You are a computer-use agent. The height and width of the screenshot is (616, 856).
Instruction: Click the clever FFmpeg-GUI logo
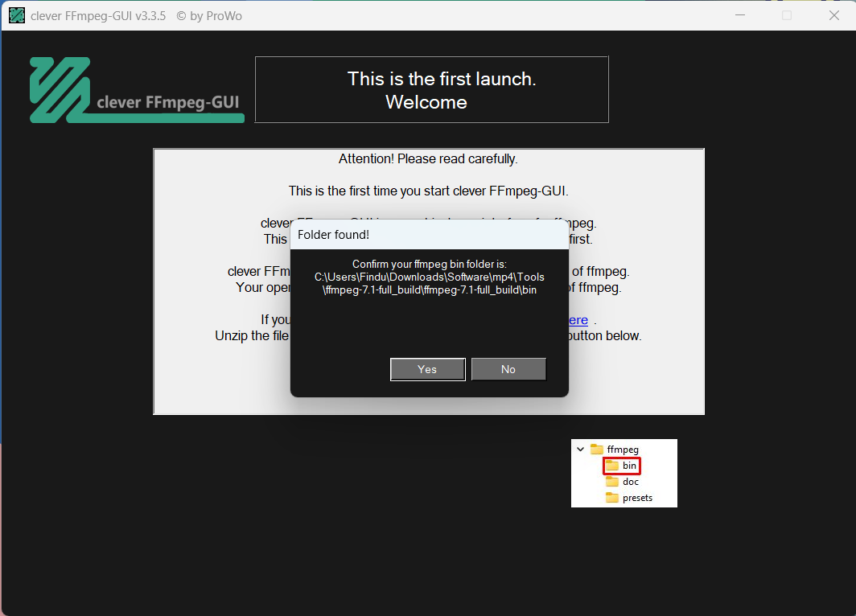coord(137,90)
